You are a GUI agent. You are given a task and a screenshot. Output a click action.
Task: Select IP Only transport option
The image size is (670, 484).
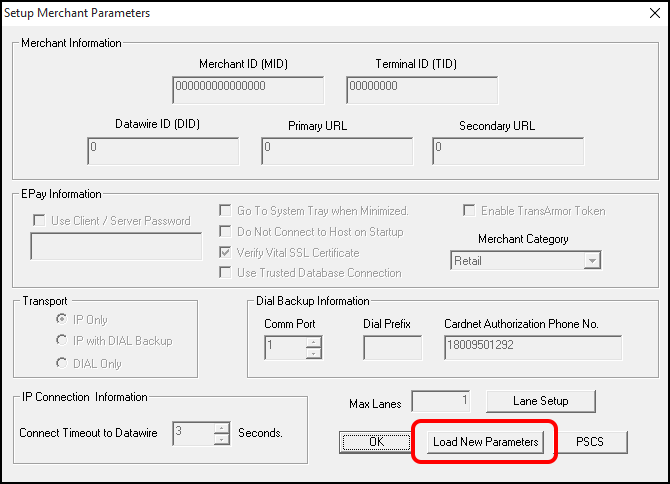pos(62,319)
